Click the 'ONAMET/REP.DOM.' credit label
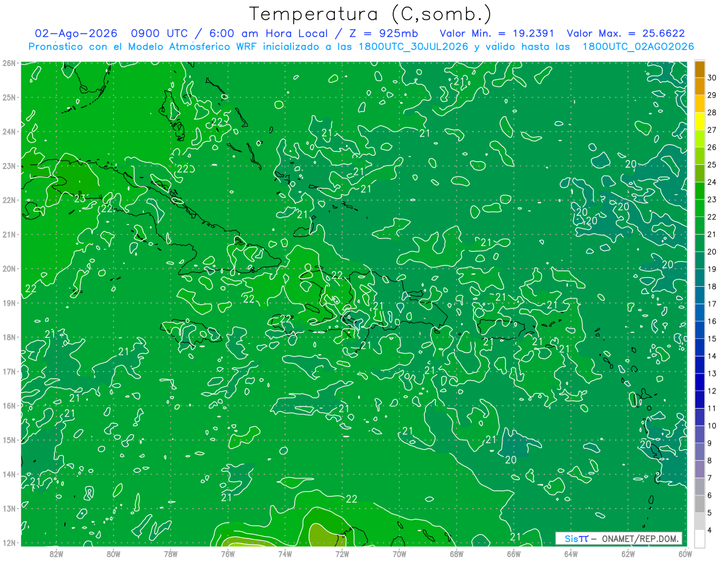 coord(641,538)
